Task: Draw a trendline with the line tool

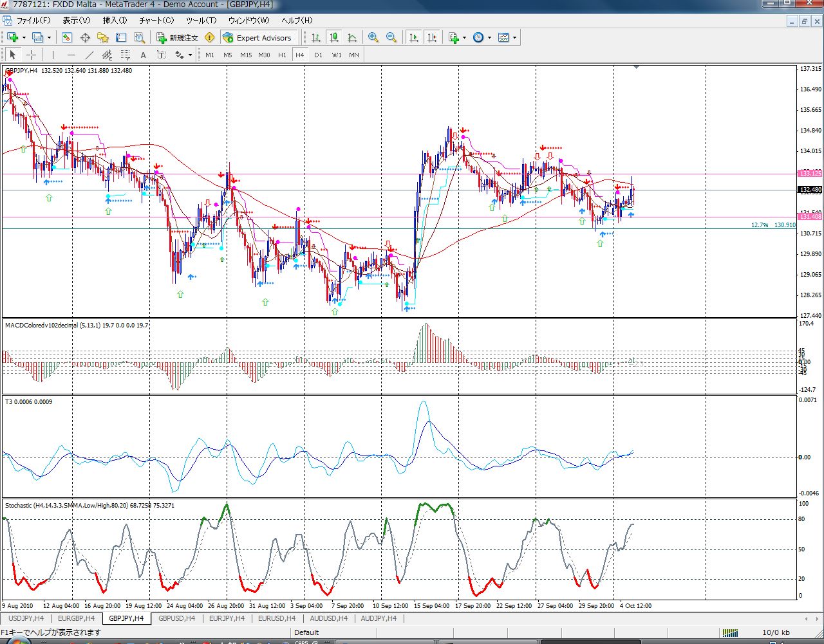Action: tap(89, 55)
